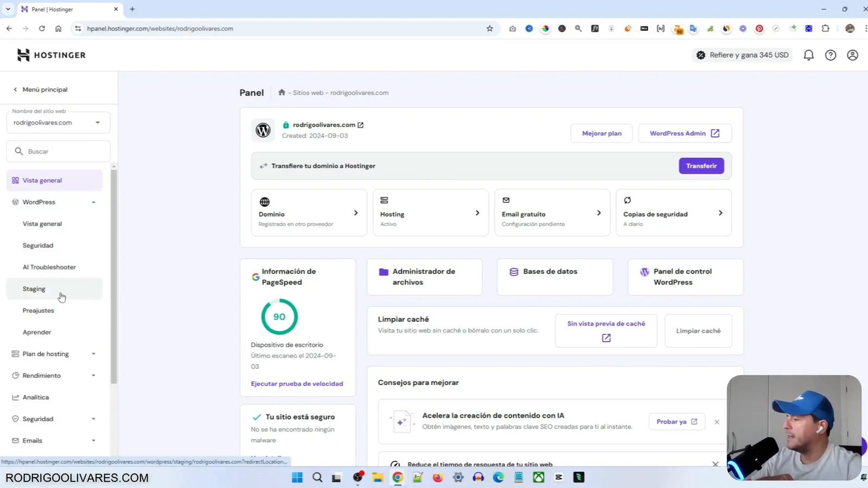This screenshot has height=488, width=868.
Task: Dismiss the Acelera la creación de contenido tip
Action: pos(716,421)
